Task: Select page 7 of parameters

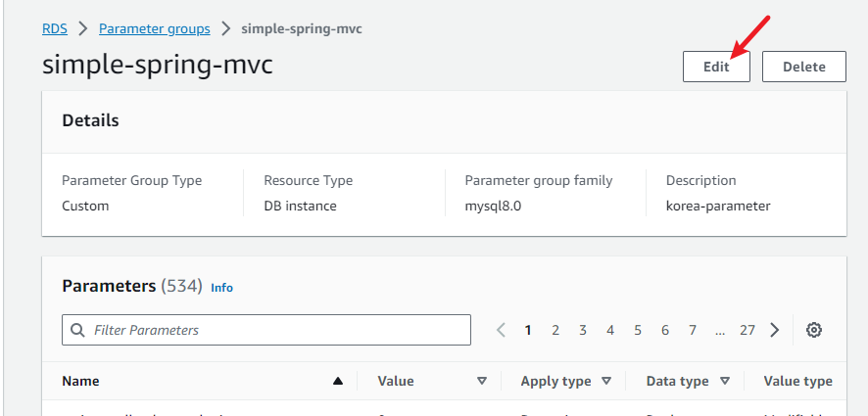Action: tap(693, 330)
